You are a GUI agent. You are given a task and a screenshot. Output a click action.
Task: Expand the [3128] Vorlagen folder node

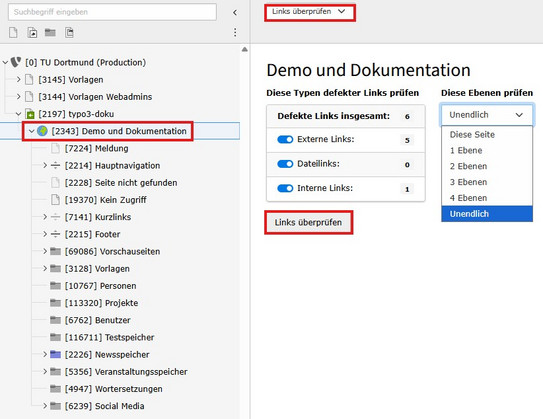(x=45, y=268)
